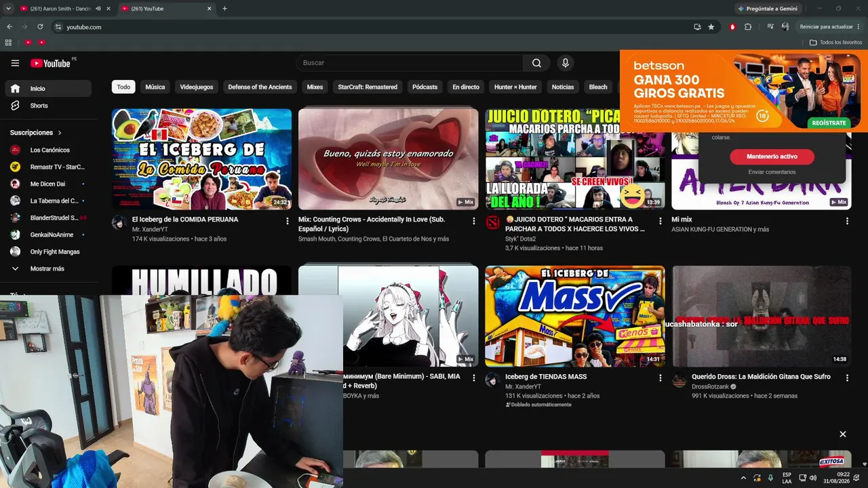Bookmark this page with the star
Screen dimensions: 868x488
(x=711, y=27)
